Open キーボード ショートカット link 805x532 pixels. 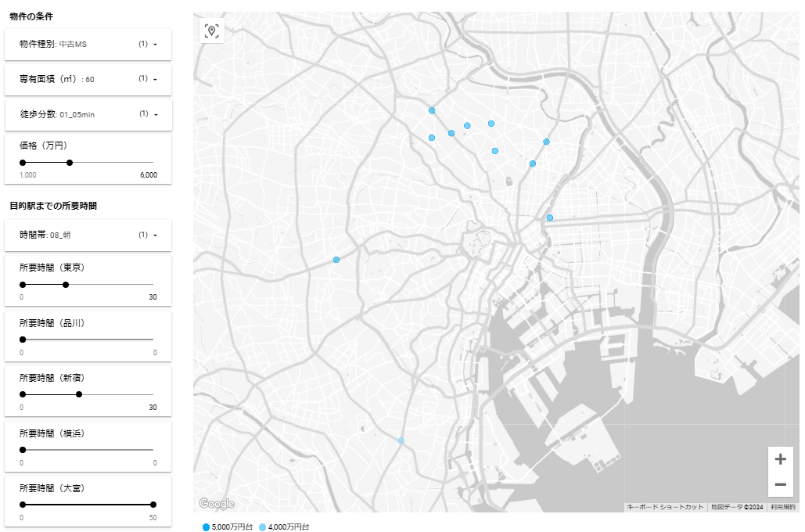click(665, 507)
